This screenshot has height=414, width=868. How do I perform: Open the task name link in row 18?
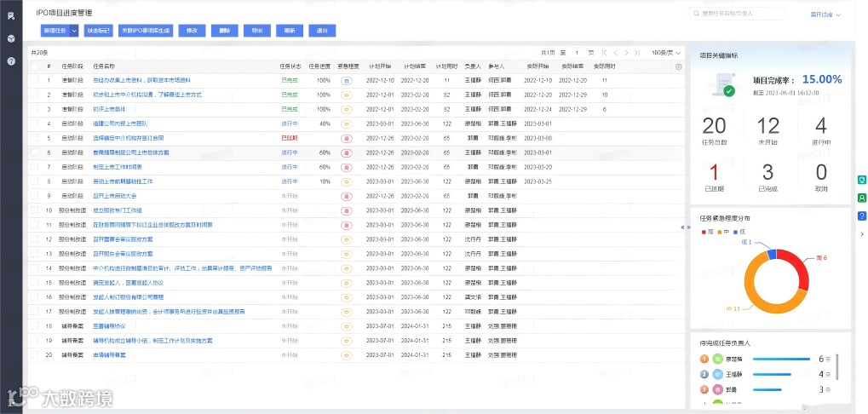click(109, 326)
